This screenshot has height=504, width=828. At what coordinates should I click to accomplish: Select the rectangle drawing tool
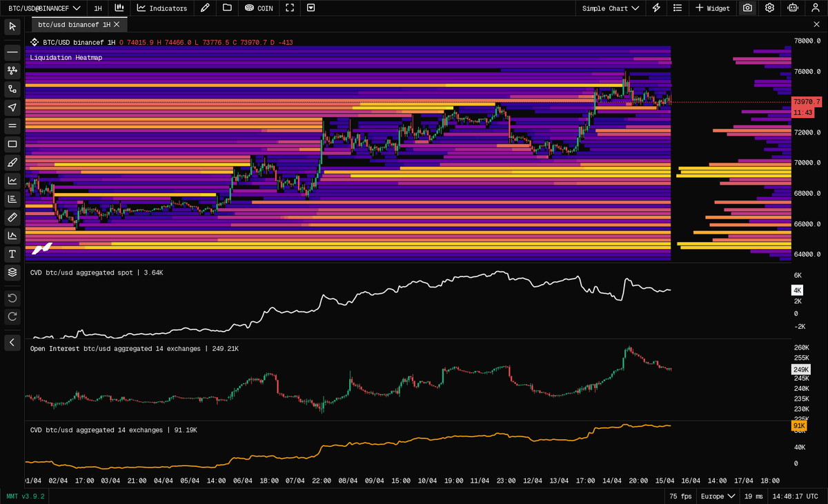12,144
